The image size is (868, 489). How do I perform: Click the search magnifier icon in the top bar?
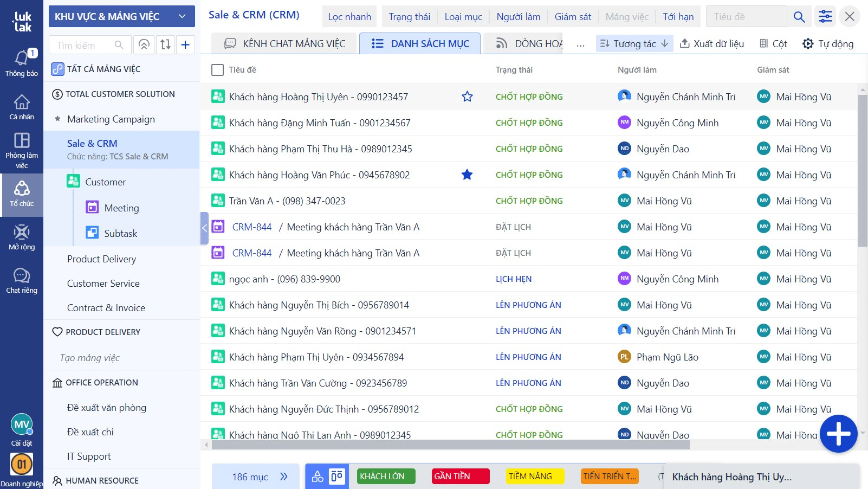click(x=799, y=17)
